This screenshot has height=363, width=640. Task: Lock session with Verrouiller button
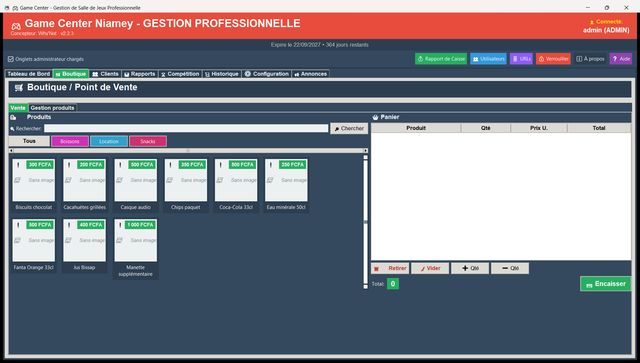click(553, 59)
